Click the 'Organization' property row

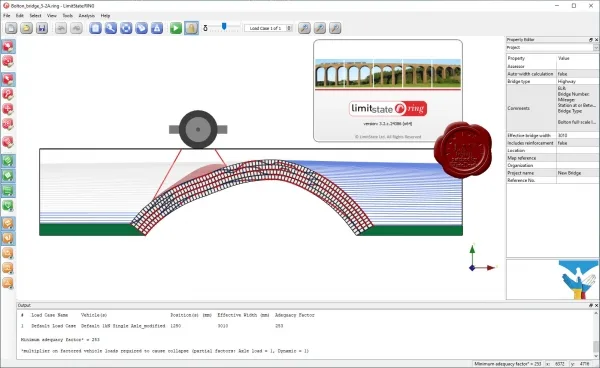coord(553,165)
